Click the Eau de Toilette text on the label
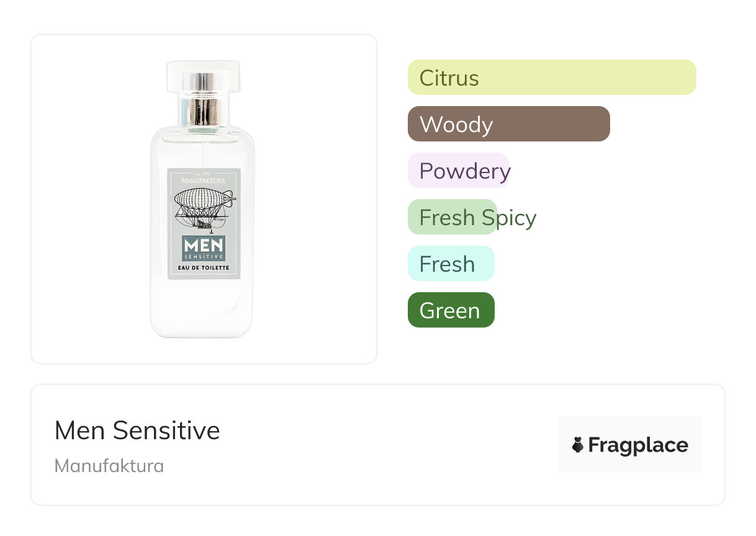 [x=204, y=268]
